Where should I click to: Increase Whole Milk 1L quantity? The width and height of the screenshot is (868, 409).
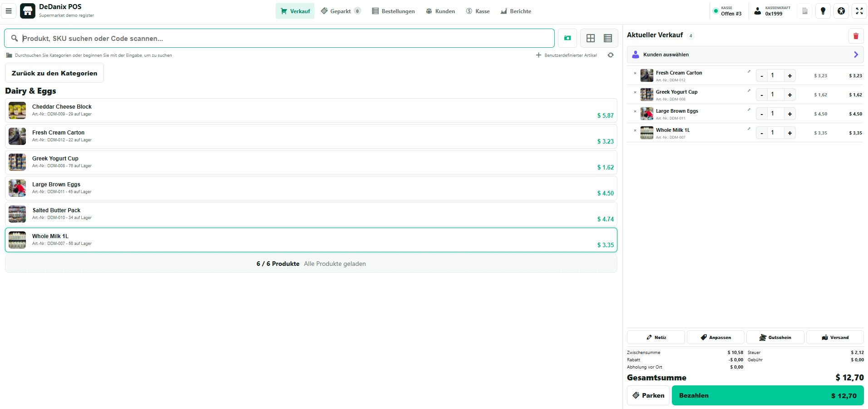(x=790, y=133)
